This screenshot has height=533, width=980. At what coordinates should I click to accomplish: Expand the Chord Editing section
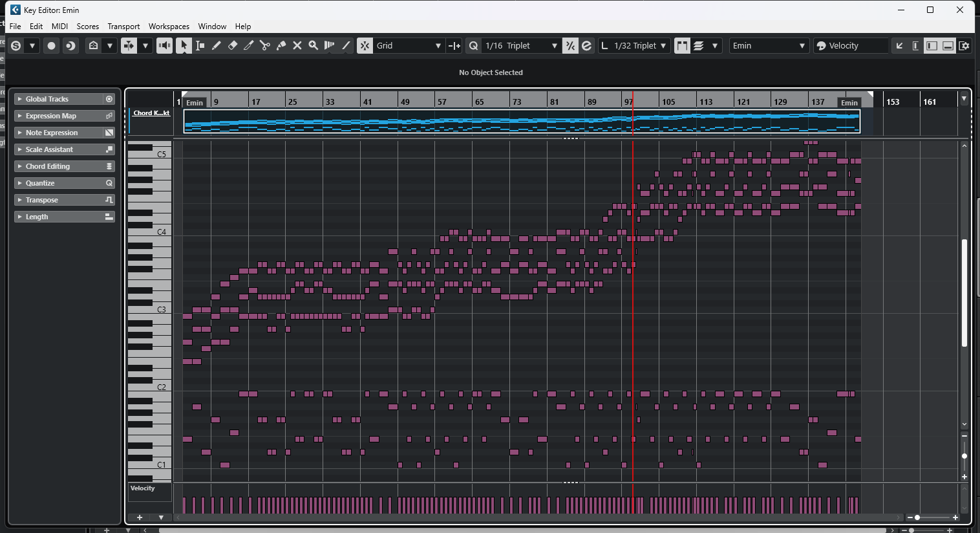pyautogui.click(x=20, y=166)
